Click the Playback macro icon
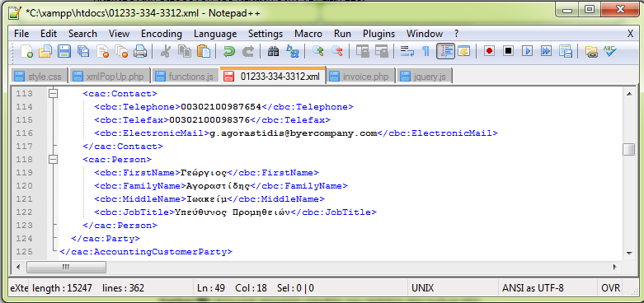Viewport: 644px width, 303px height. (x=528, y=51)
